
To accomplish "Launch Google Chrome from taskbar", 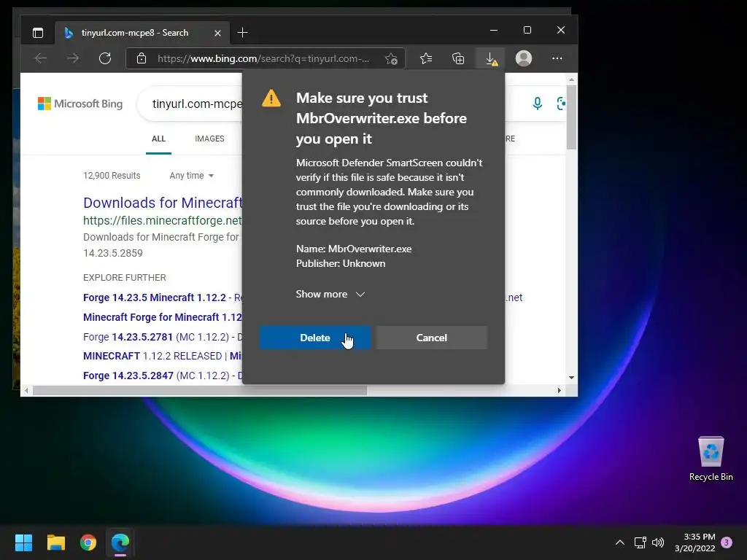I will pyautogui.click(x=88, y=542).
